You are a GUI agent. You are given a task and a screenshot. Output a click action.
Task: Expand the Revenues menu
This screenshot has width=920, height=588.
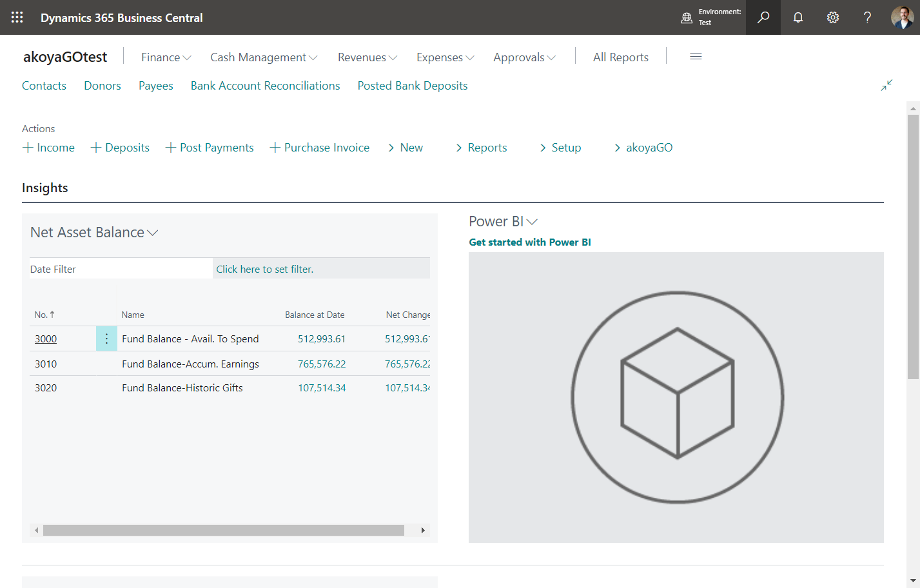[367, 57]
